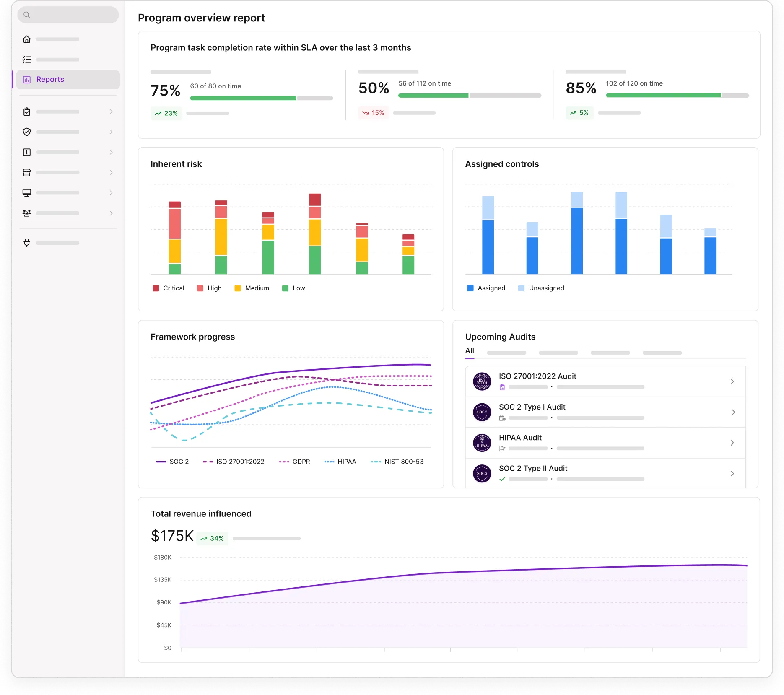This screenshot has height=695, width=784.
Task: Click the Assigned legend color swatch
Action: pyautogui.click(x=470, y=288)
